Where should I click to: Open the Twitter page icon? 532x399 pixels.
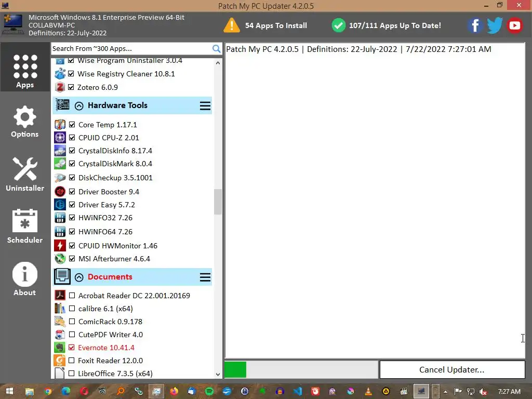(x=495, y=25)
